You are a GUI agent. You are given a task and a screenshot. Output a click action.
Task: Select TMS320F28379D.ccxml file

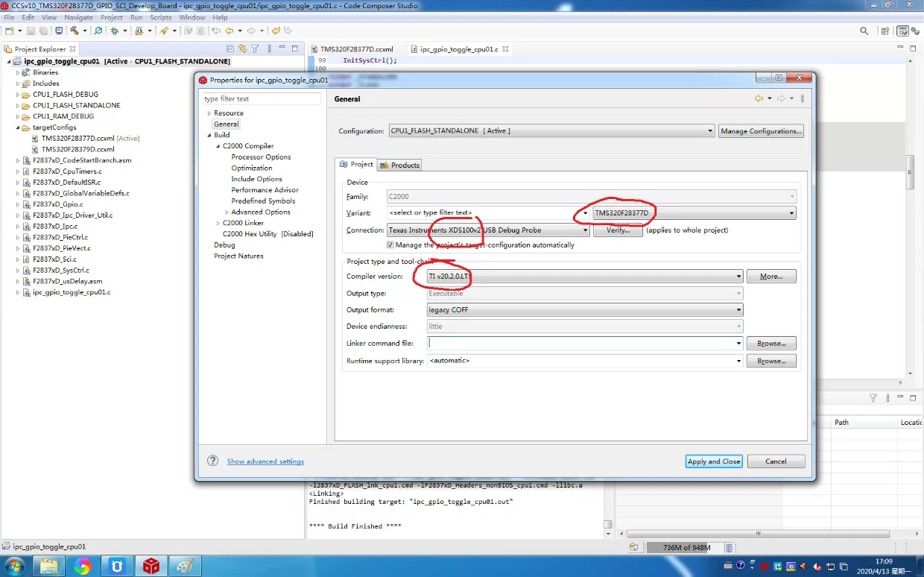pyautogui.click(x=77, y=149)
